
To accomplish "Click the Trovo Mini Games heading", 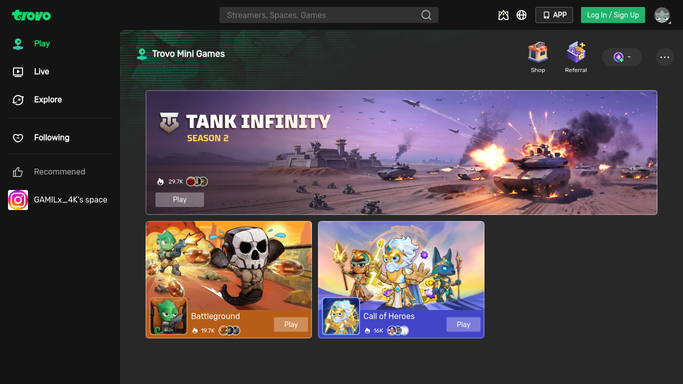I will pyautogui.click(x=188, y=54).
